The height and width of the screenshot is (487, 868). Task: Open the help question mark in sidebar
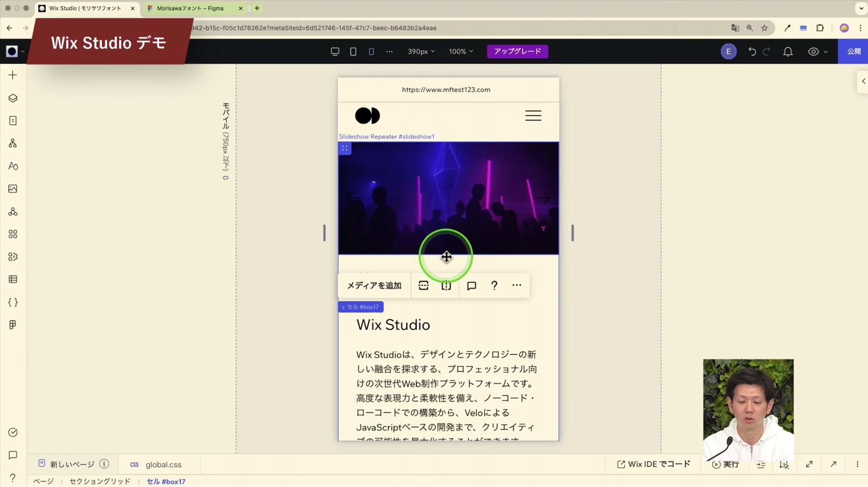pyautogui.click(x=13, y=478)
